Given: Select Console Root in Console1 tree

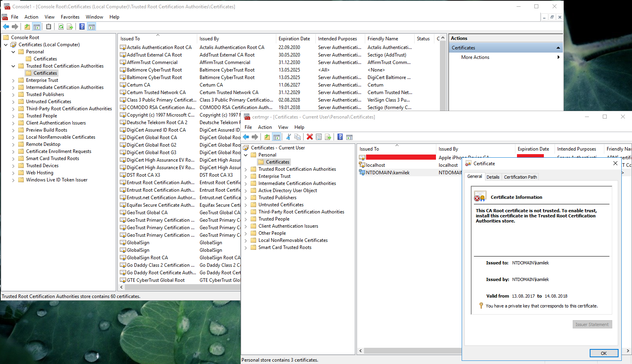Looking at the screenshot, I should click(x=25, y=38).
